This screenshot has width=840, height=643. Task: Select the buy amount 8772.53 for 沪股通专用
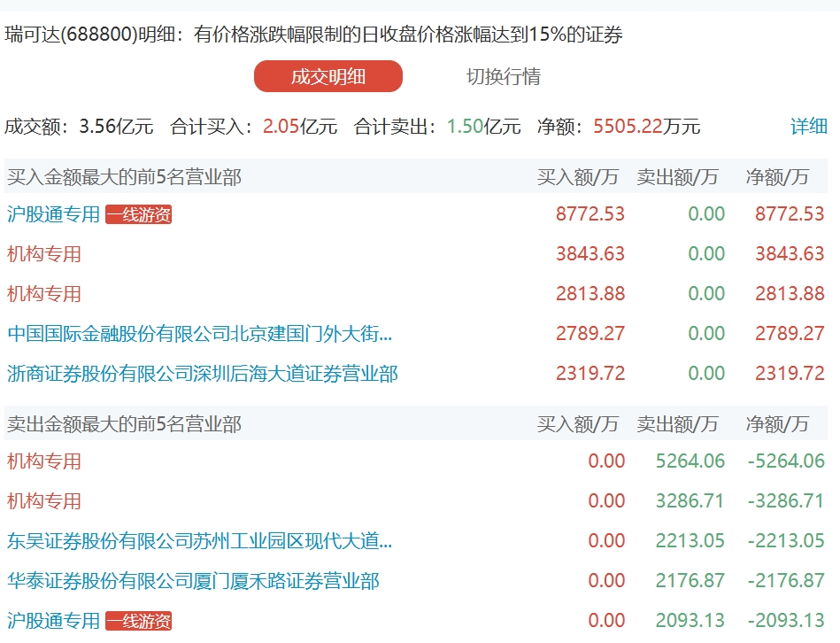(x=590, y=213)
